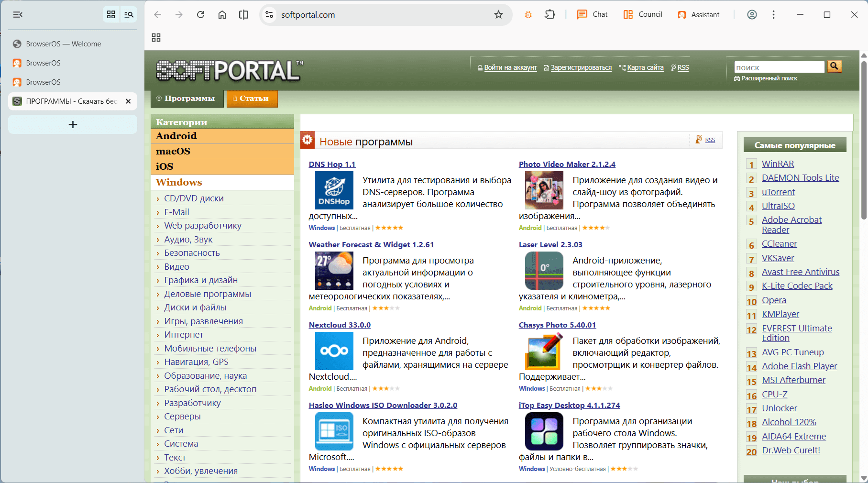
Task: Open CCleaner in the popular list
Action: pos(779,244)
